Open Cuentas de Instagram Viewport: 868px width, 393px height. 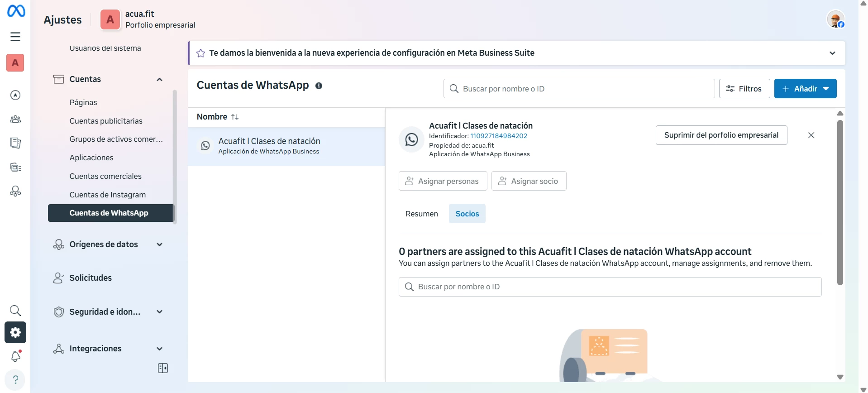point(108,195)
